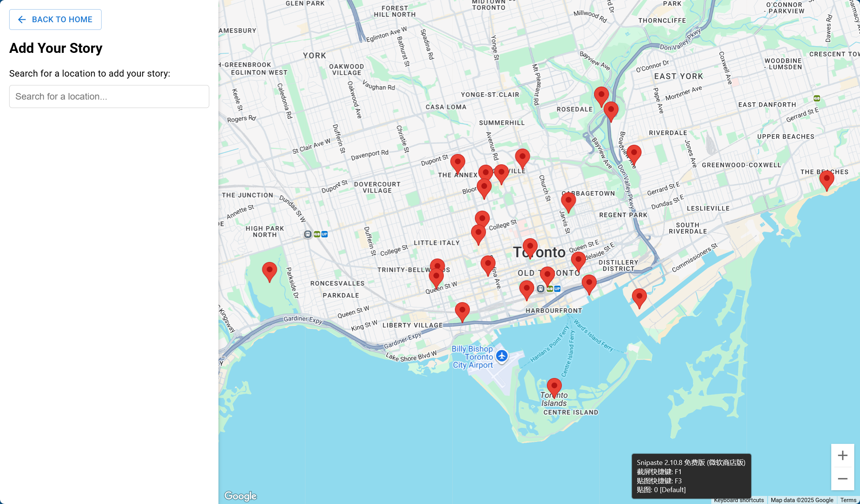Zoom in with the plus button
The image size is (860, 504).
(x=842, y=455)
